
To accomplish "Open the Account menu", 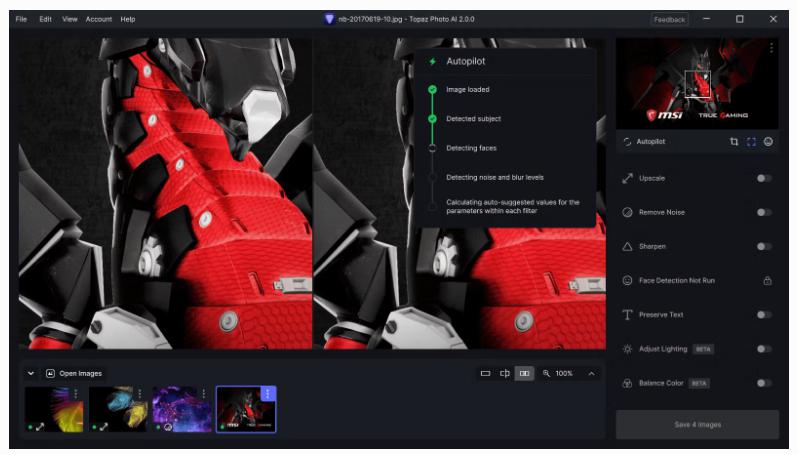I will pyautogui.click(x=99, y=19).
